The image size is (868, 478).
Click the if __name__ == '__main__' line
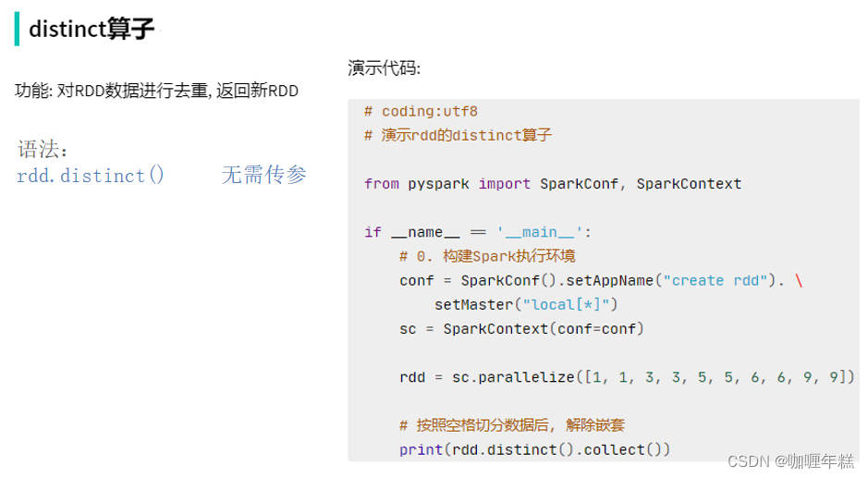click(x=478, y=232)
